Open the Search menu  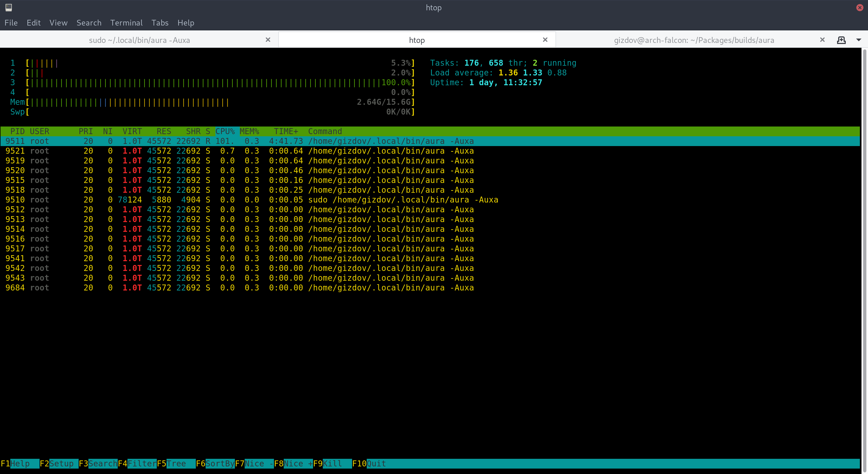pyautogui.click(x=89, y=23)
